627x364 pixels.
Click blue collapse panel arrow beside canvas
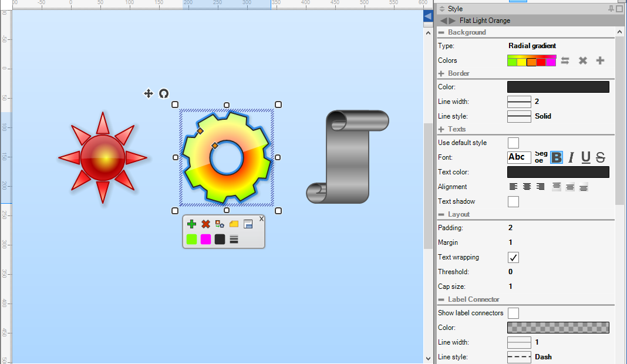click(x=428, y=16)
